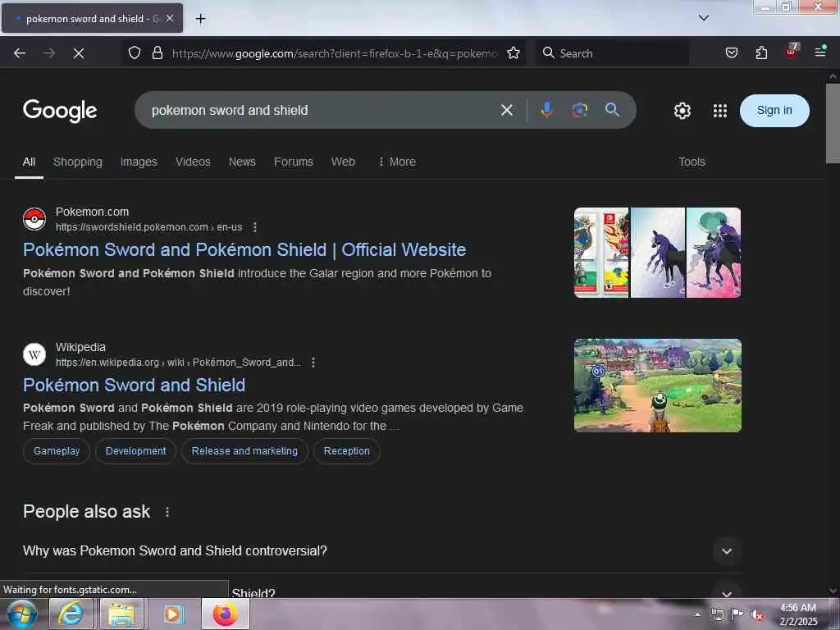840x630 pixels.
Task: Submit search with the magnifier icon
Action: click(x=612, y=110)
